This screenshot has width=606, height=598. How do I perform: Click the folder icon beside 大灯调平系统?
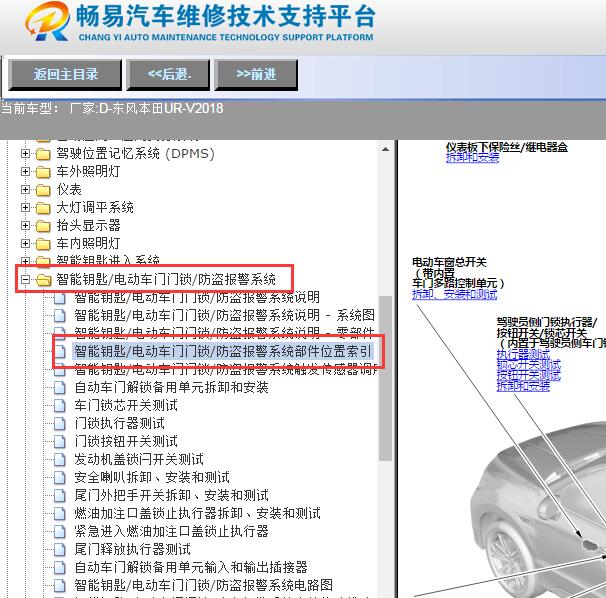click(x=43, y=208)
